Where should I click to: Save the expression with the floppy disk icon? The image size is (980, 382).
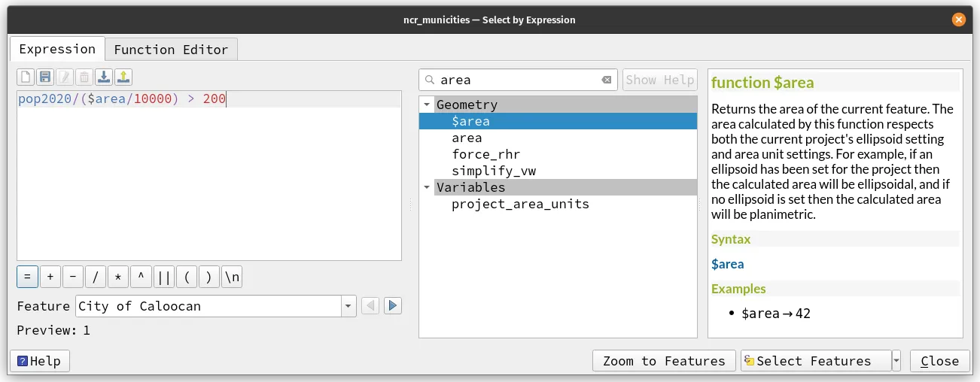[x=45, y=77]
